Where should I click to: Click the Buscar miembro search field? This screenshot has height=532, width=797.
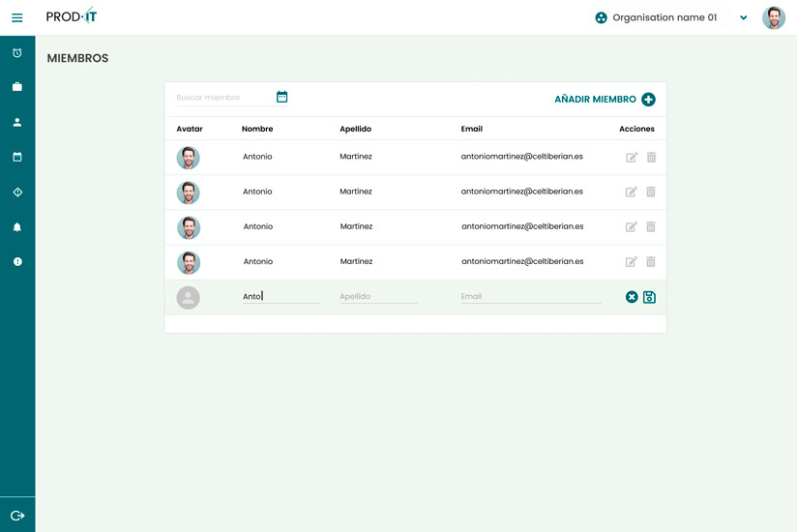pos(222,98)
